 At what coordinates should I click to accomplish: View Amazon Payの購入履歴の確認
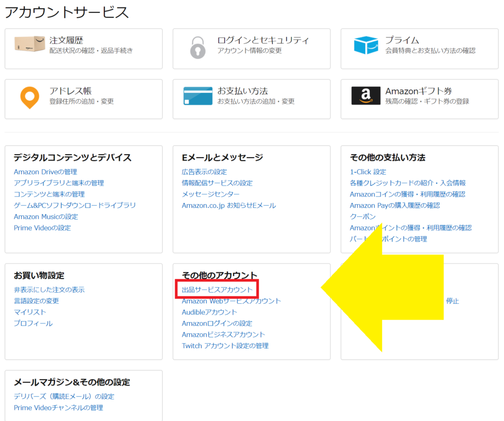pos(395,205)
